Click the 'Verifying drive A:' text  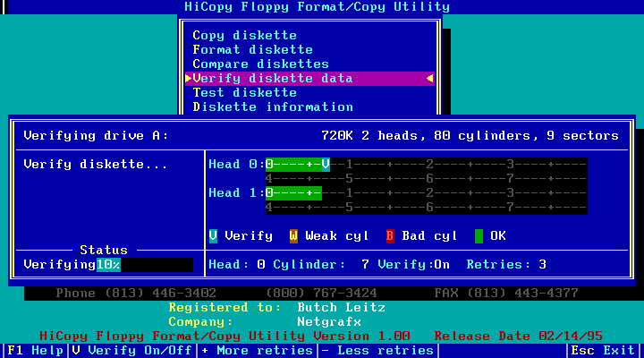click(96, 136)
